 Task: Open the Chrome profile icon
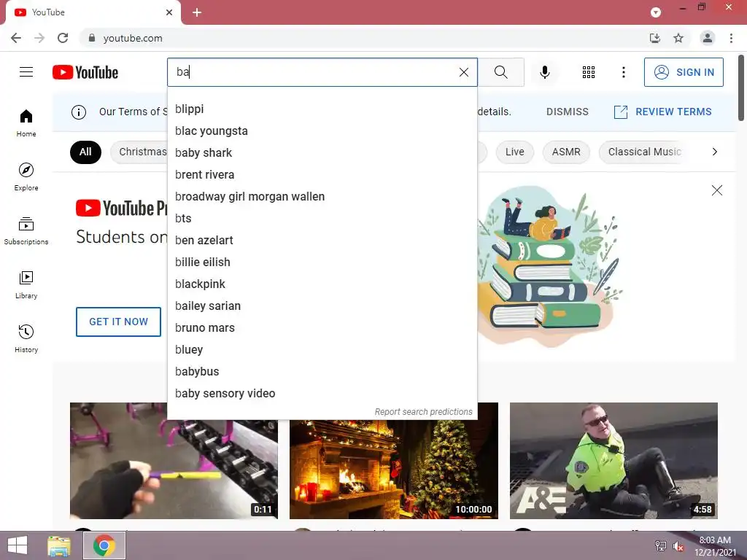708,38
